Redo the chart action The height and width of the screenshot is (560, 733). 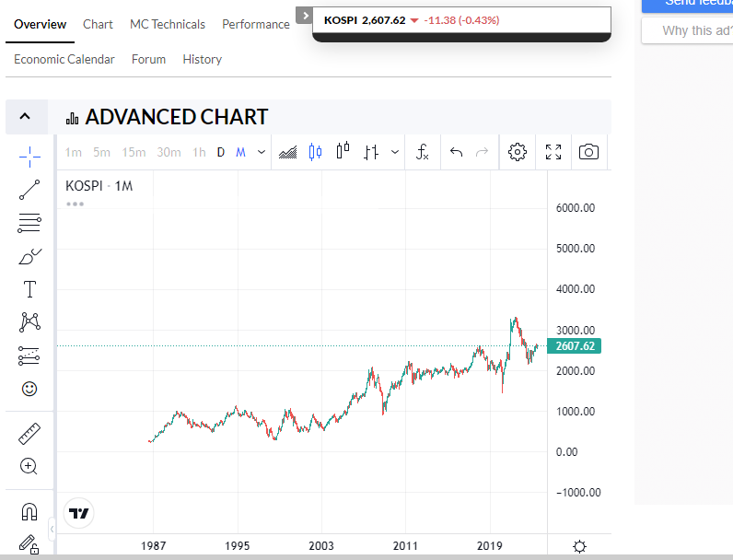482,152
